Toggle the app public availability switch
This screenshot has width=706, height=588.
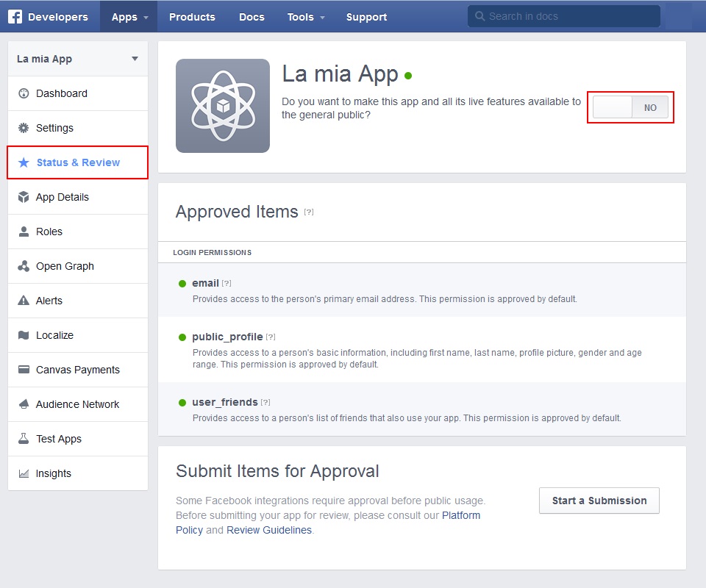point(631,108)
